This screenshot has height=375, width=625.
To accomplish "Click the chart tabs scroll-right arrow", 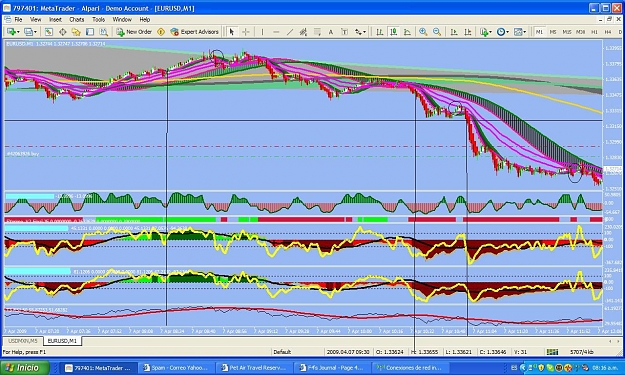I will (x=618, y=341).
